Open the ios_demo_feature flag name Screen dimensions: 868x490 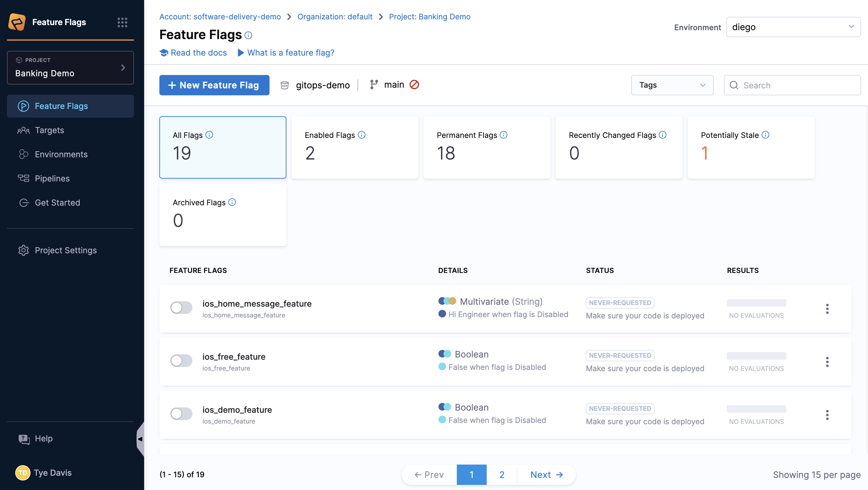[x=237, y=410]
